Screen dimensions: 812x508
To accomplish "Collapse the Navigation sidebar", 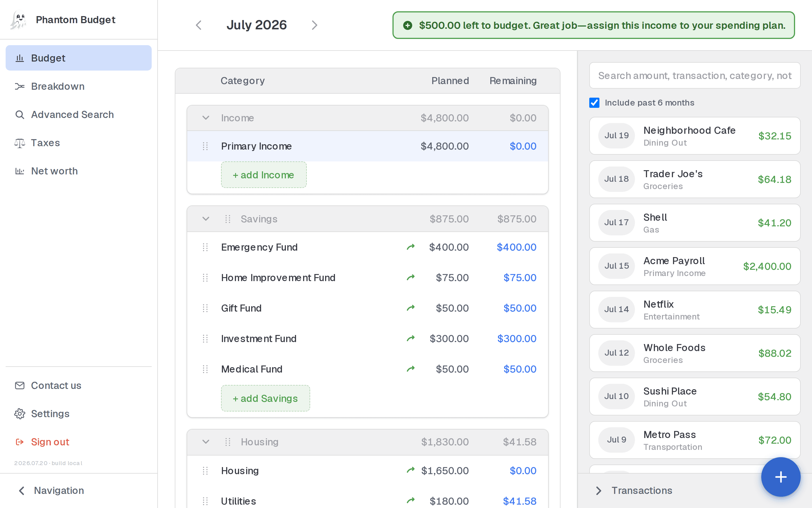I will pos(21,491).
